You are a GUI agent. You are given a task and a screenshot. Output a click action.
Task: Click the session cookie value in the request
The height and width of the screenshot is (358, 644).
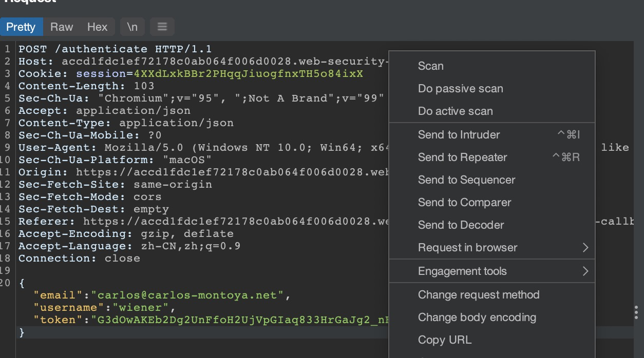248,74
